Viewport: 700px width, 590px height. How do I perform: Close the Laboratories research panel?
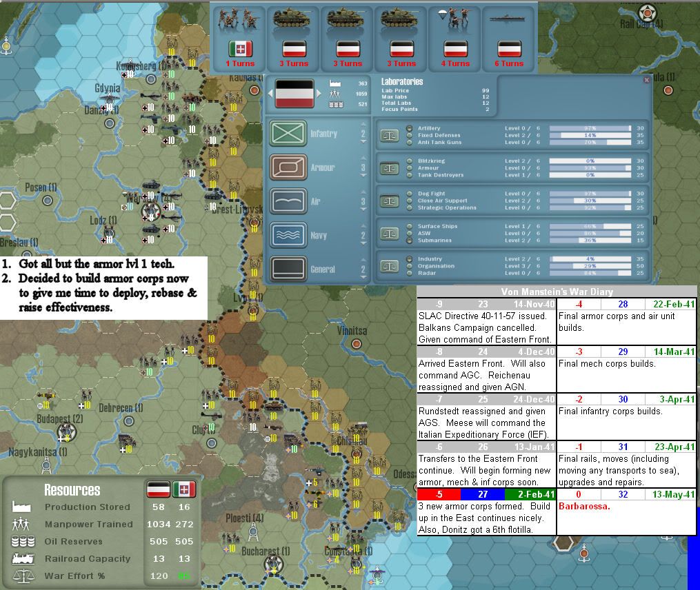coord(646,80)
